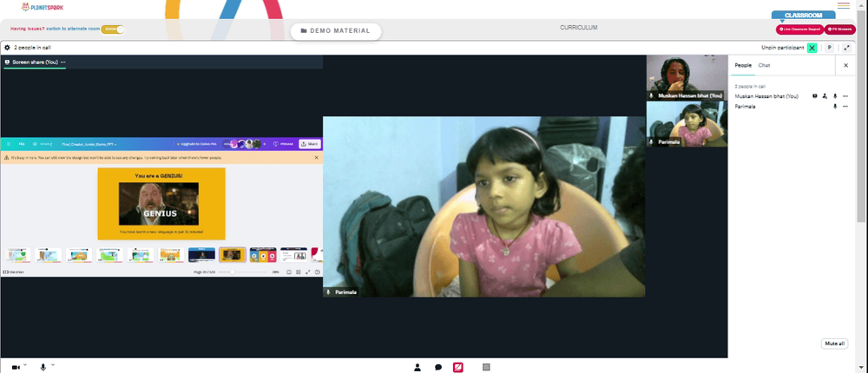Open the CLASSROOM tab
The image size is (868, 373).
tap(803, 16)
